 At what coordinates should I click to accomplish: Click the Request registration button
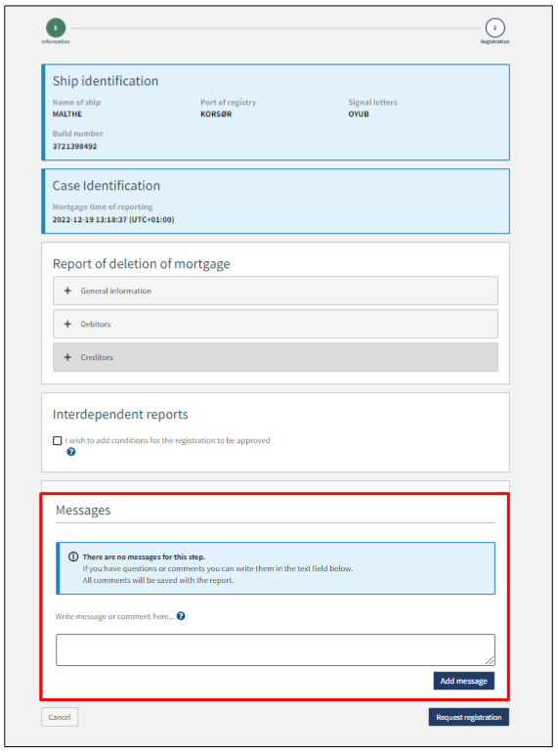coord(468,717)
